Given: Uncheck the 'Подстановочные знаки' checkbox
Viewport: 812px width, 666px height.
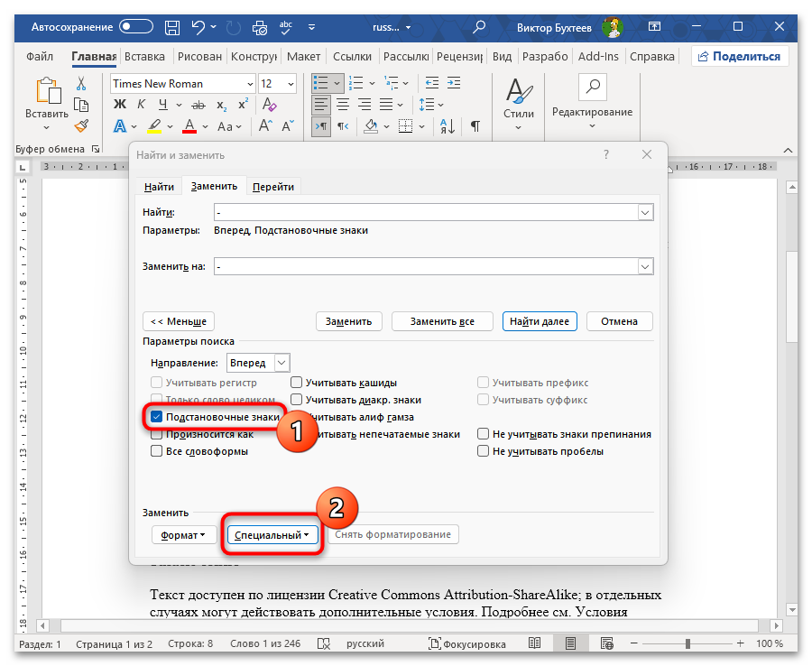Looking at the screenshot, I should pyautogui.click(x=158, y=417).
